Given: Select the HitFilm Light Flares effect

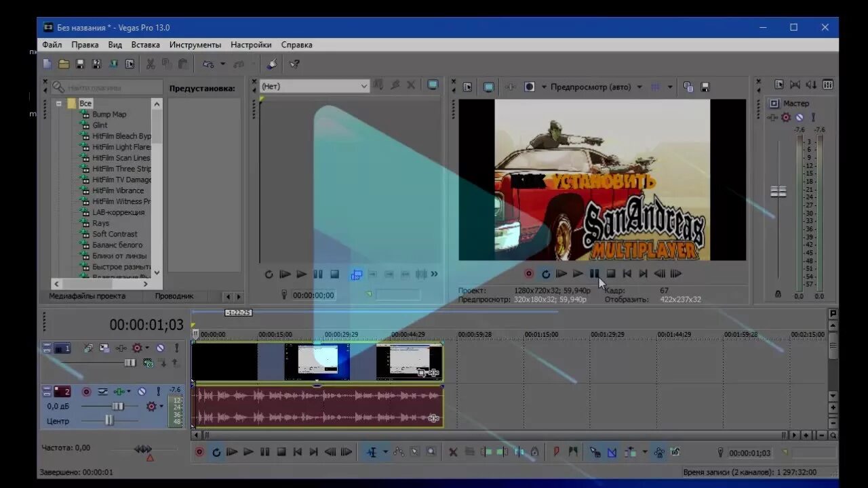Looking at the screenshot, I should 122,147.
